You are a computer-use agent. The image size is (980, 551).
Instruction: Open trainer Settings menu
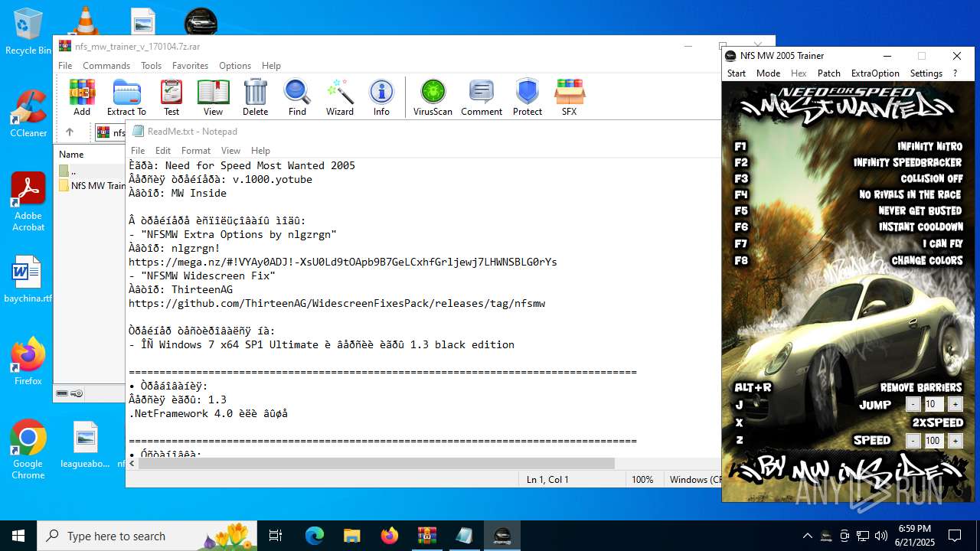pyautogui.click(x=926, y=73)
